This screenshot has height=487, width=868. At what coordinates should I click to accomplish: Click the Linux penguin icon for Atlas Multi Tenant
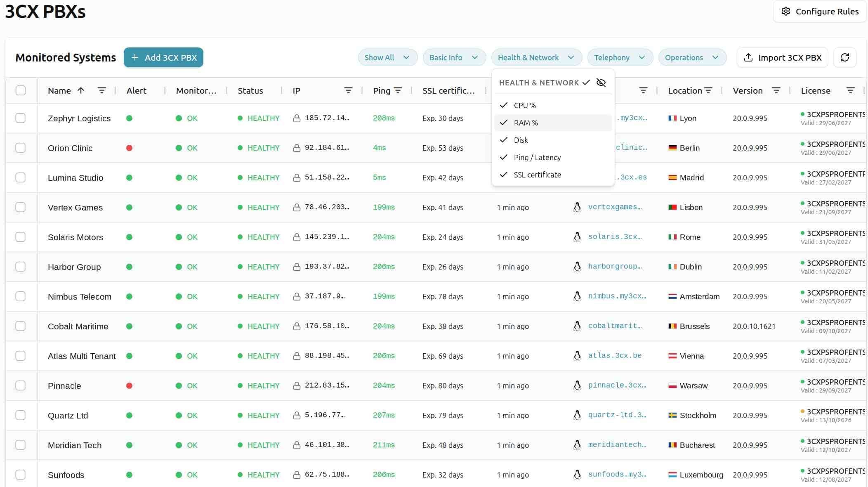click(577, 356)
